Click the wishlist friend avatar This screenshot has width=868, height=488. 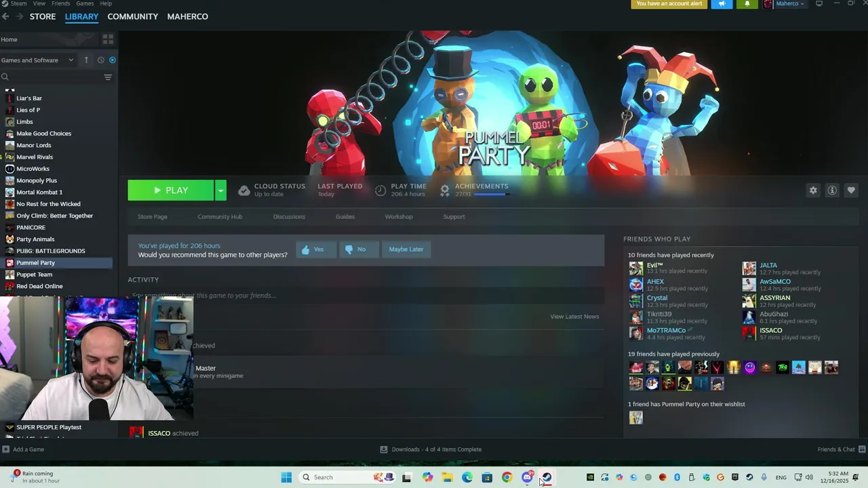click(636, 418)
